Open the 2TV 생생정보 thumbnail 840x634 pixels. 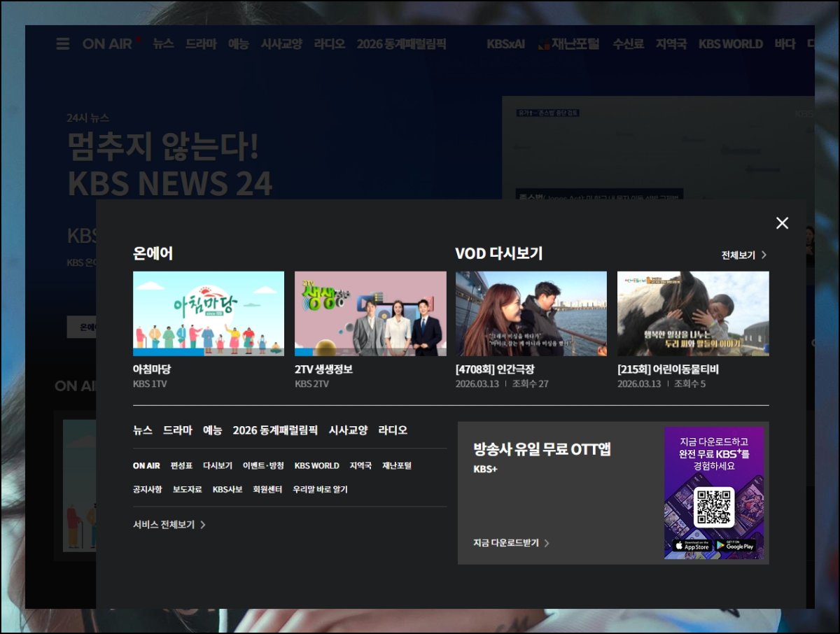(370, 314)
